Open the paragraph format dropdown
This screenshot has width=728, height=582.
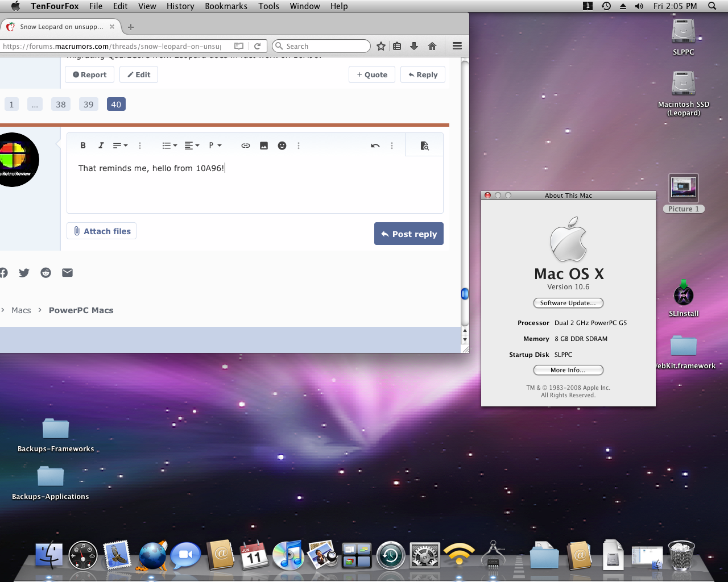(215, 145)
